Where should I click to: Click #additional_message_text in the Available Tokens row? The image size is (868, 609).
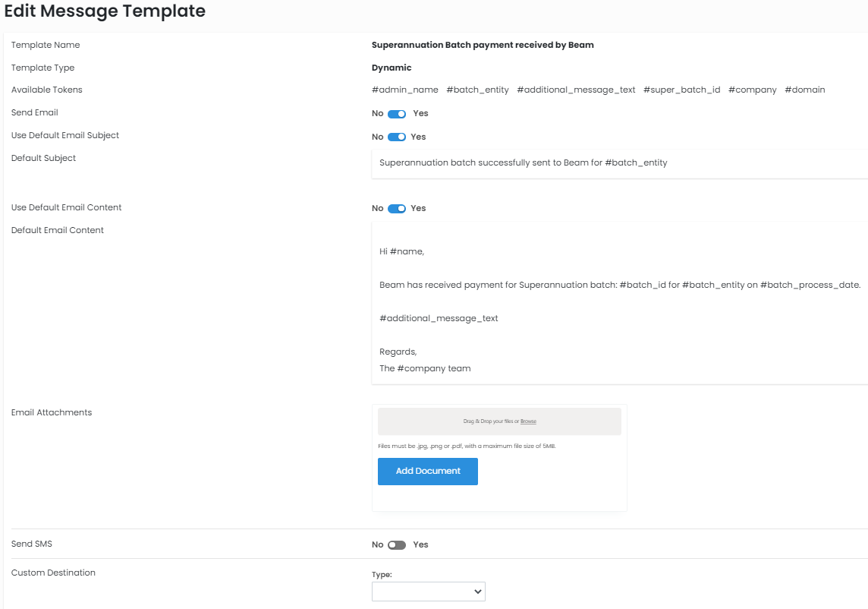576,90
